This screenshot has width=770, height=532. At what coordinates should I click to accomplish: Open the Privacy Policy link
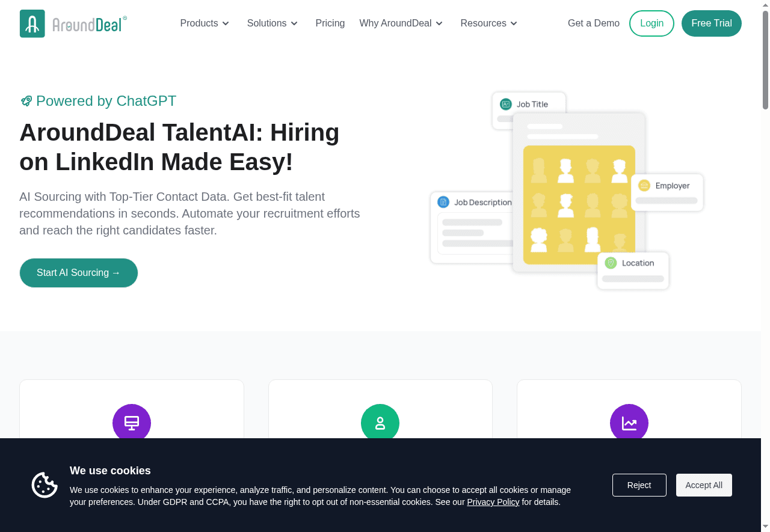pos(493,502)
